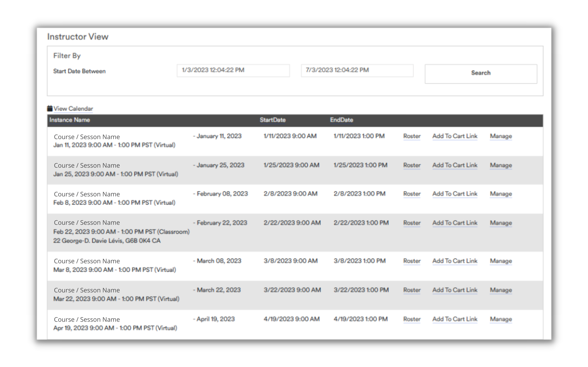Click the calendar icon beside View Calendar
The height and width of the screenshot is (367, 588).
tap(50, 108)
